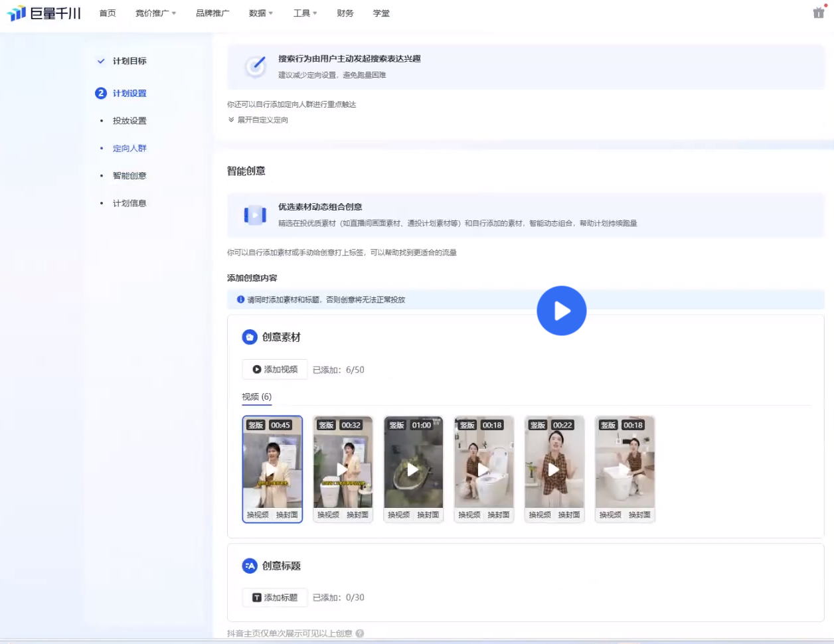This screenshot has width=834, height=644.
Task: Switch to the 视频 (6) tab
Action: [x=256, y=397]
